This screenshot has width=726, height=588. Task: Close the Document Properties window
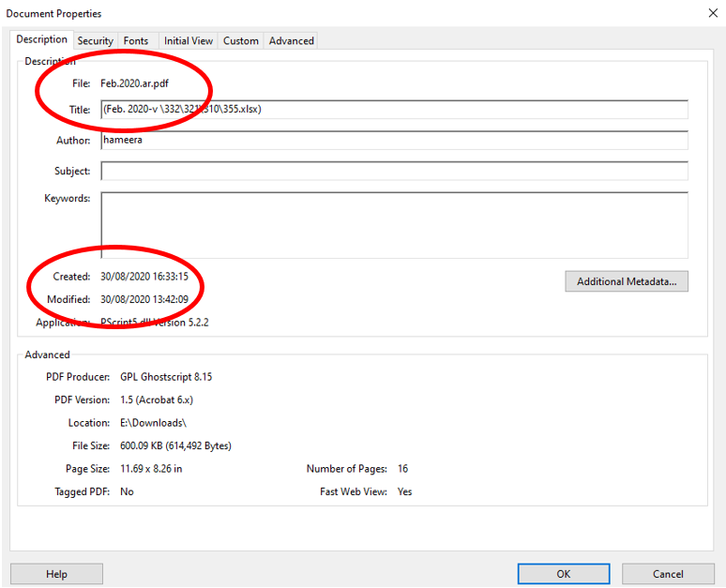point(711,13)
